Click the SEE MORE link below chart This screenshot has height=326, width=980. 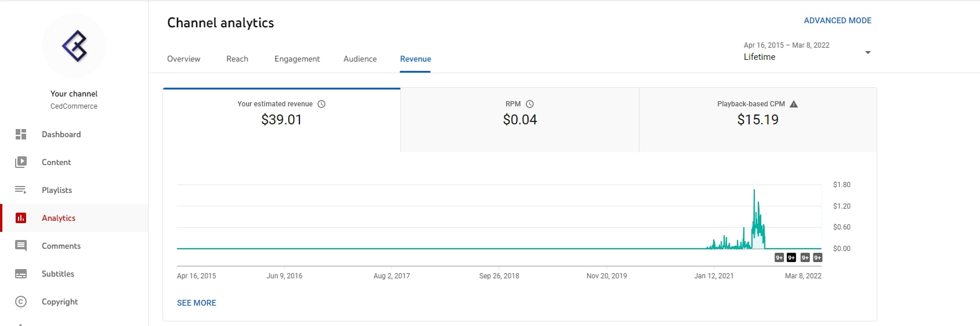[197, 303]
